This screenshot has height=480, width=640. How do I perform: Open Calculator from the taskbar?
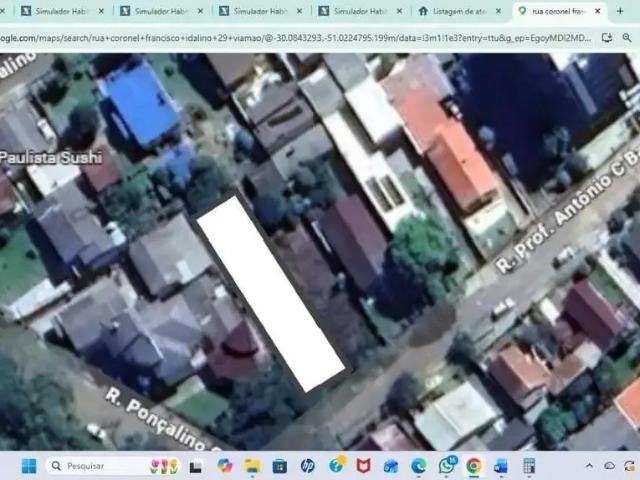(529, 466)
